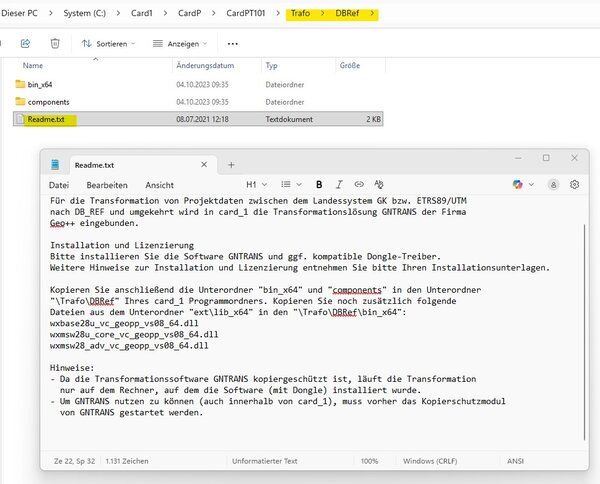Close the Readme.txt tab

[x=204, y=164]
